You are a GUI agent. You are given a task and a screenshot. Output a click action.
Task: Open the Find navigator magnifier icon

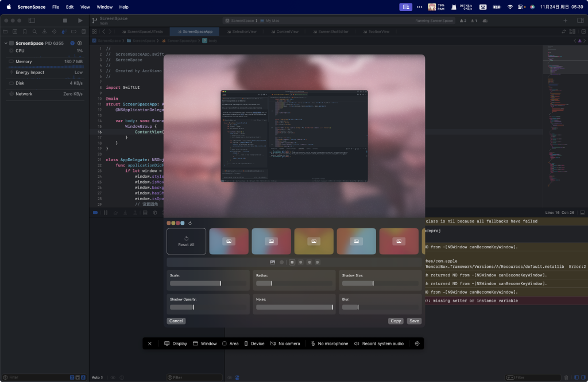34,32
